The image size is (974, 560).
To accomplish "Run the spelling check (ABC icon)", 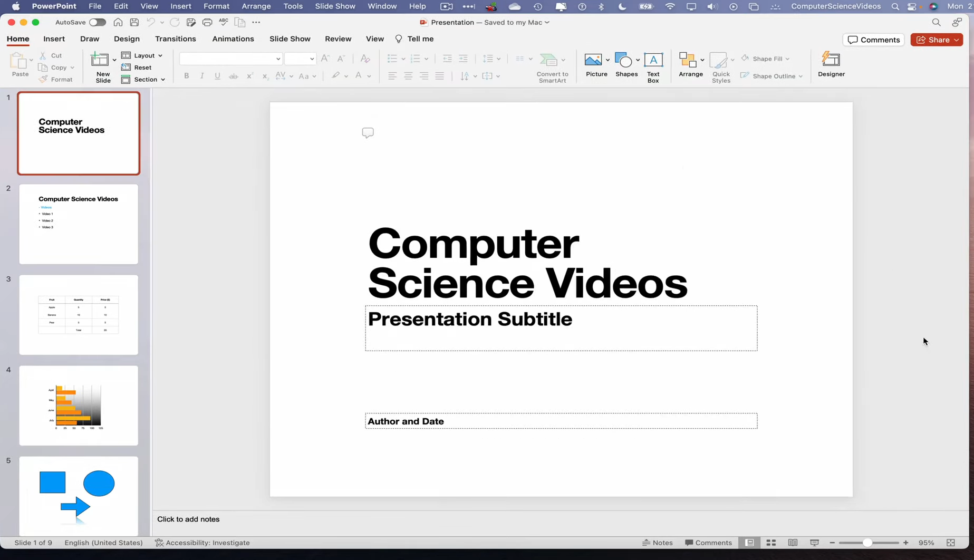I will coord(224,22).
